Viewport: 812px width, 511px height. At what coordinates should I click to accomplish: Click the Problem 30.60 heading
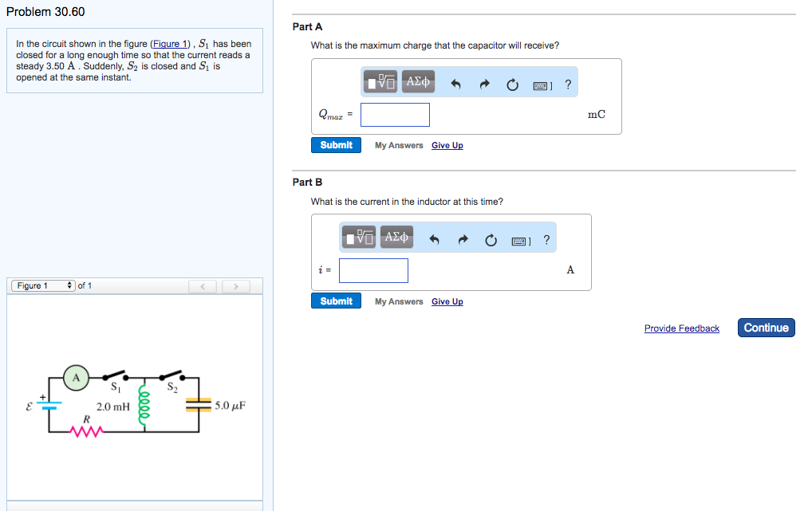(x=45, y=12)
